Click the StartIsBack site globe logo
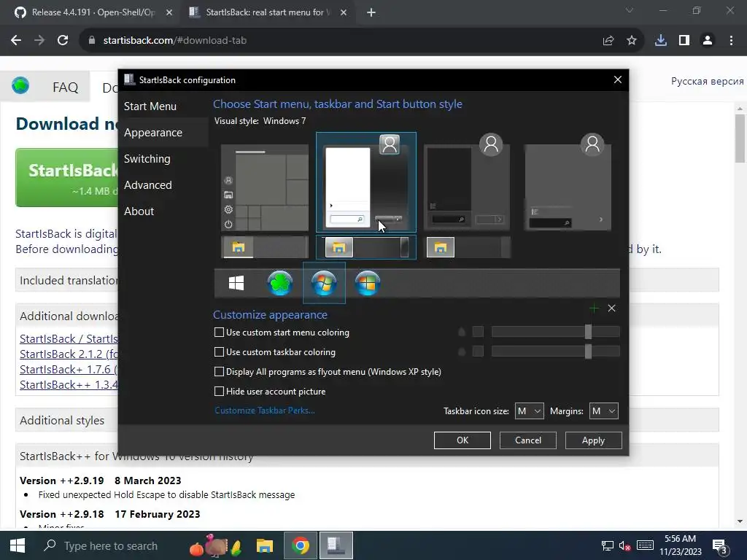Screen dimensions: 747x560 tap(20, 86)
